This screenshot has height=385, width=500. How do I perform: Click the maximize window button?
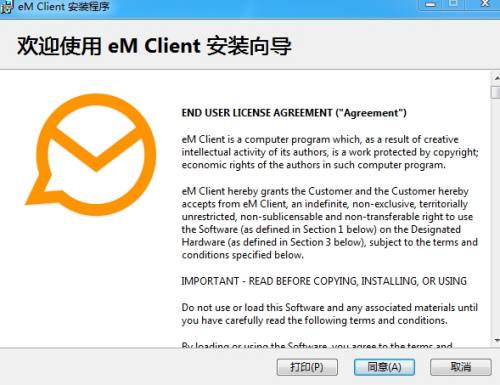pyautogui.click(x=453, y=4)
